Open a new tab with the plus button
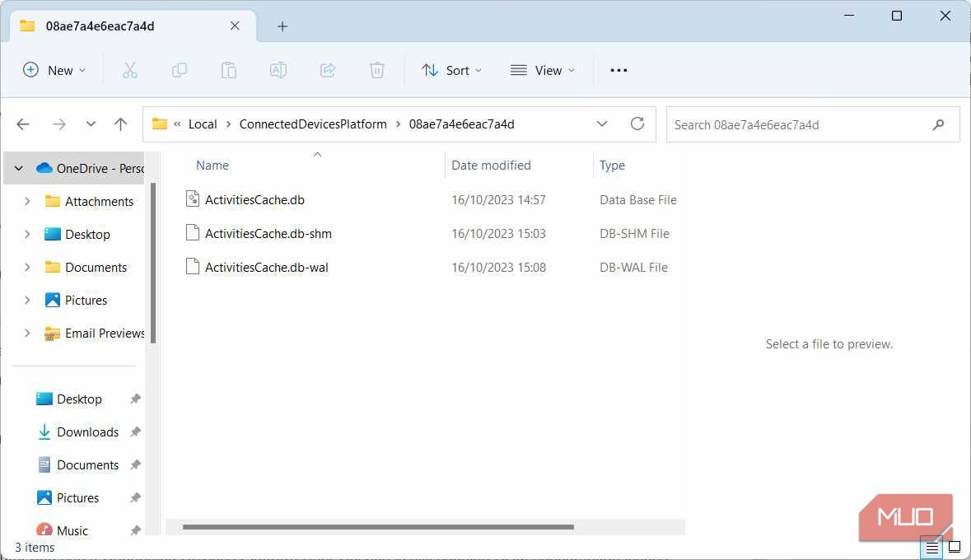971x560 pixels. pos(282,26)
